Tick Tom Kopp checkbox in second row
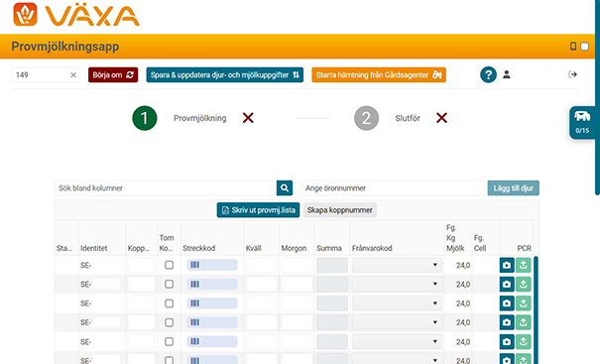The height and width of the screenshot is (364, 600). (x=170, y=284)
